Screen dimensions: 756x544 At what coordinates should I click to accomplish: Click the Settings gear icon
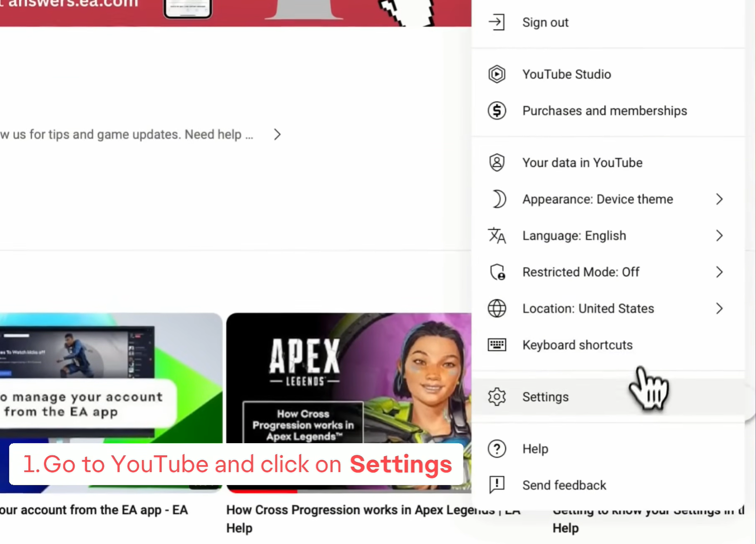click(497, 397)
